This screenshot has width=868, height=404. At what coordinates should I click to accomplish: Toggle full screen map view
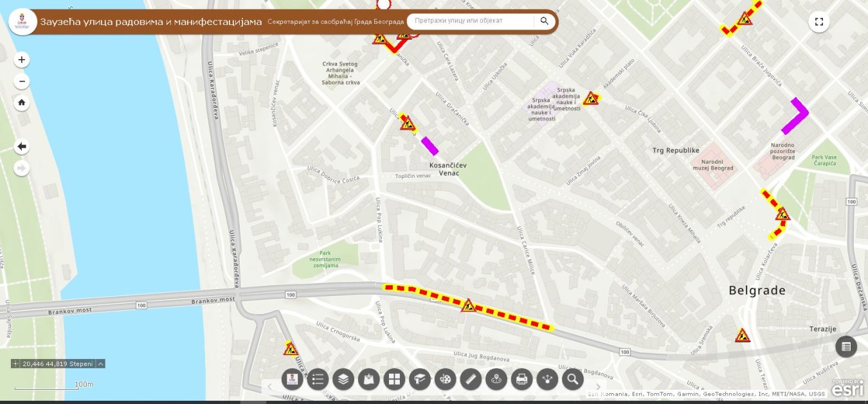click(818, 21)
